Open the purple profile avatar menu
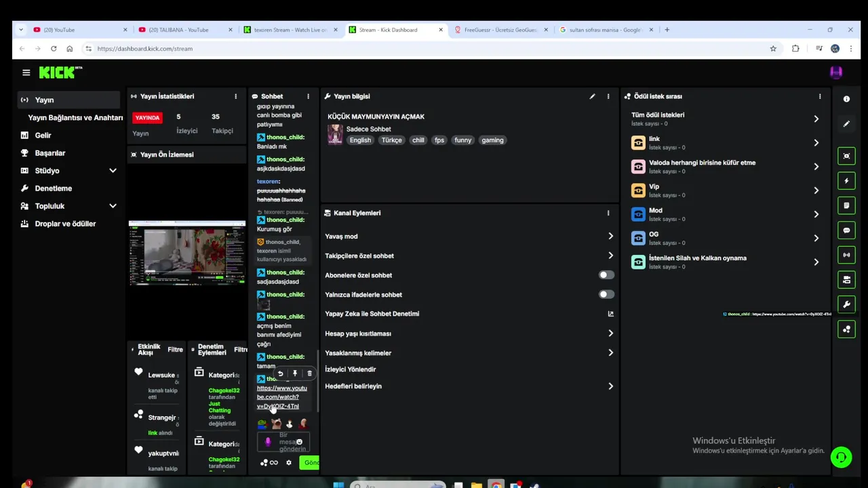The height and width of the screenshot is (488, 868). [x=836, y=73]
